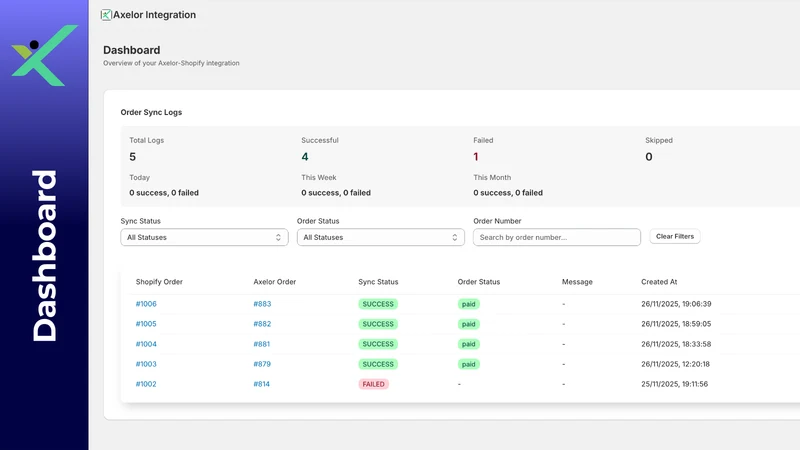Screen dimensions: 800x450
Task: Click the FAILED status badge for order #1002
Action: tap(373, 384)
